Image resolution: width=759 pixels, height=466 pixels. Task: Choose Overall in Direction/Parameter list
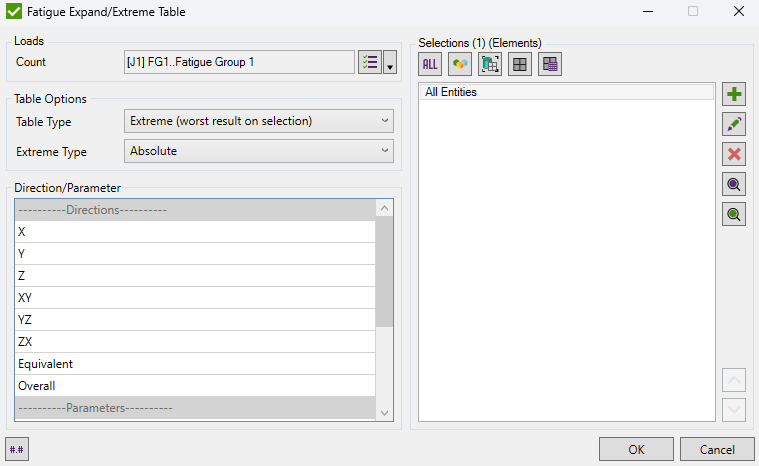point(195,386)
